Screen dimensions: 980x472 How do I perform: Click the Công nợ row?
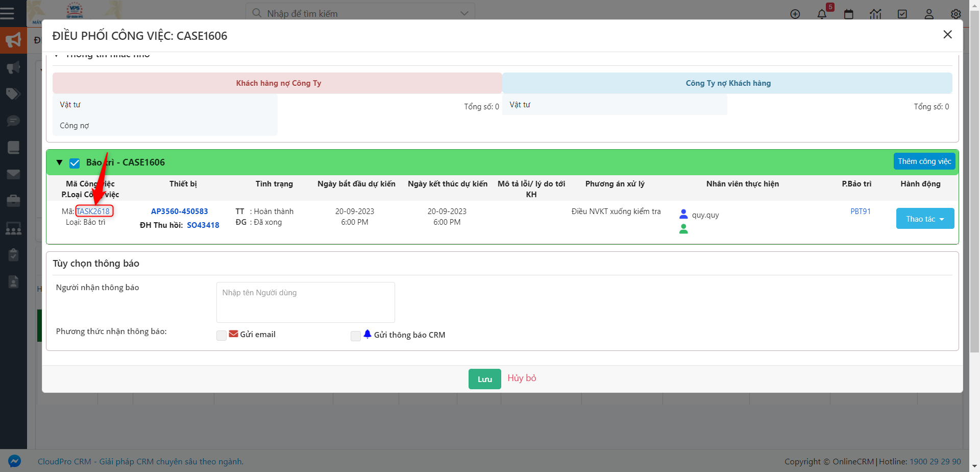(165, 126)
